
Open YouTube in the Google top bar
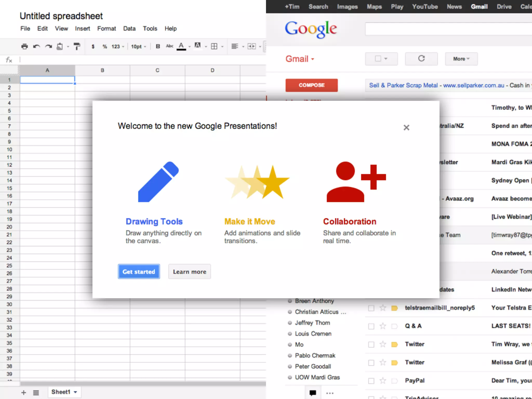[x=425, y=7]
